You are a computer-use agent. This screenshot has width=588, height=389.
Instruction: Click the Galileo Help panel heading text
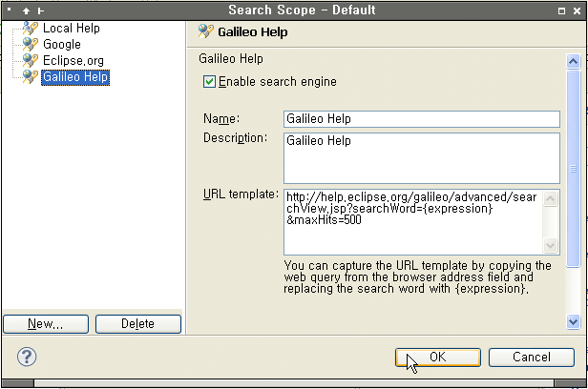point(253,32)
